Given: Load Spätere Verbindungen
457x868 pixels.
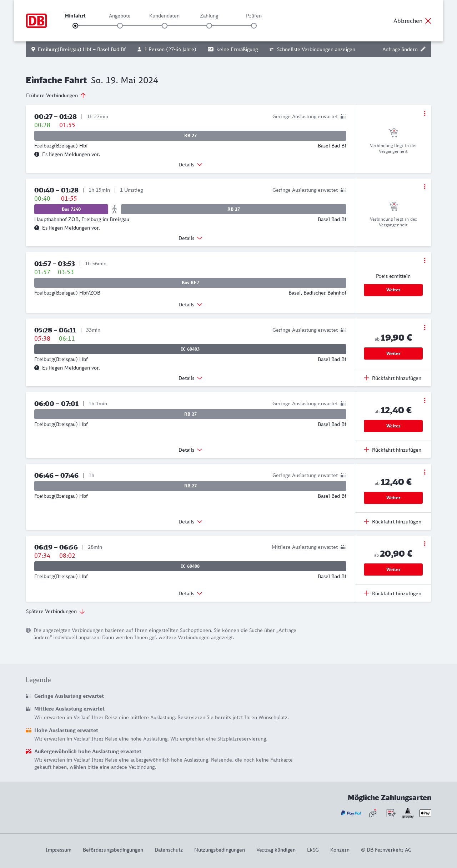Looking at the screenshot, I should [55, 611].
